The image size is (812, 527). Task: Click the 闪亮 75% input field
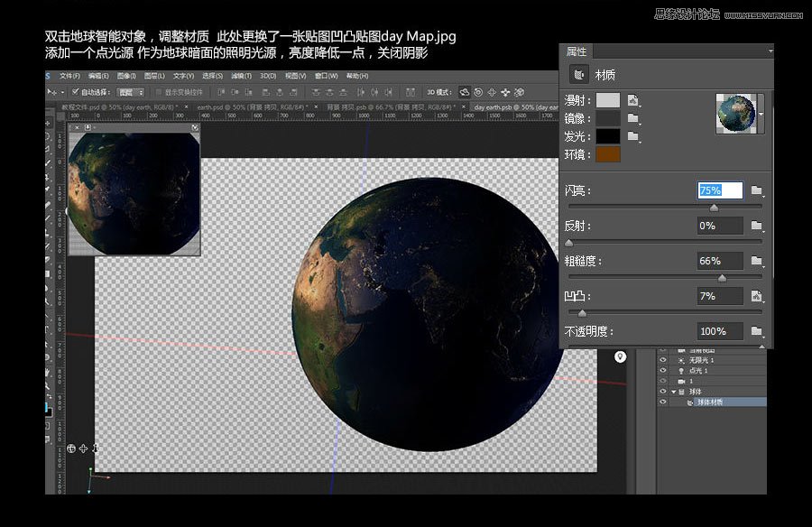720,190
